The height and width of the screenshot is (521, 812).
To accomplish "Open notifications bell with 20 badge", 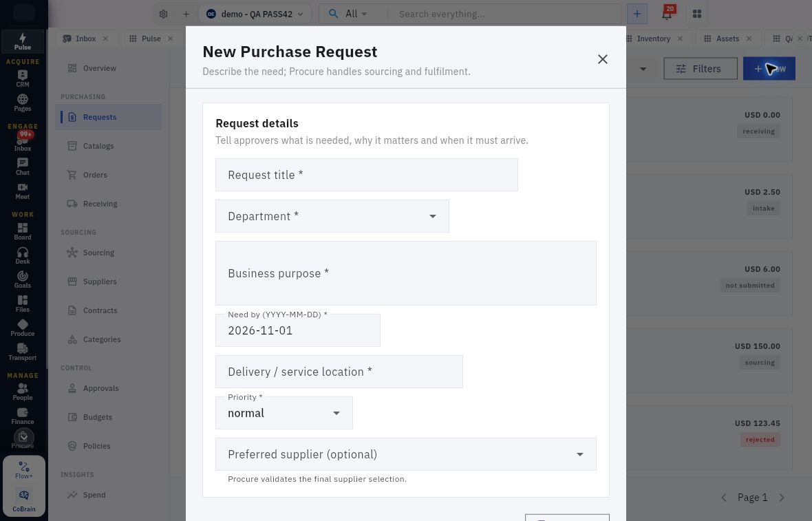I will [667, 14].
